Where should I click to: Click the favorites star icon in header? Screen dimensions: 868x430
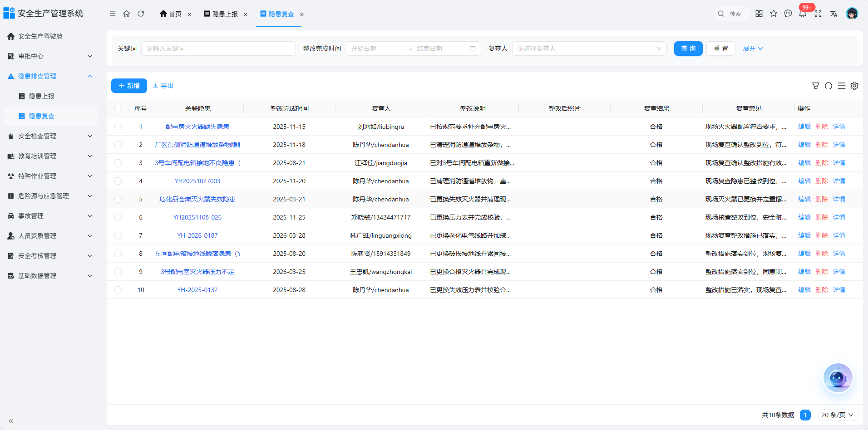pyautogui.click(x=774, y=14)
